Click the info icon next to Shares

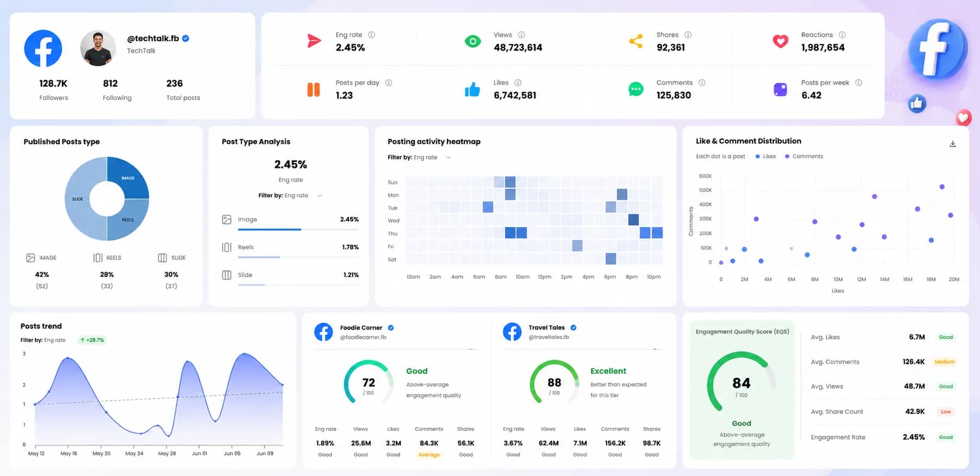click(x=688, y=34)
